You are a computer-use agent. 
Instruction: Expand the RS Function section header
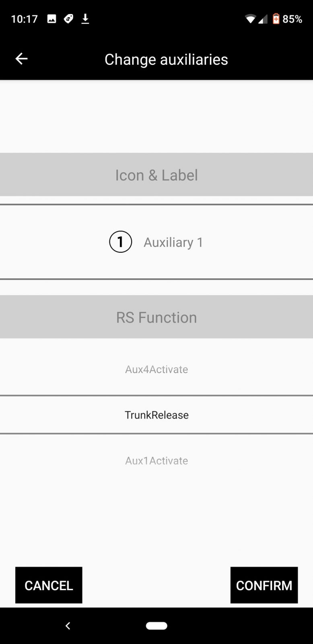[x=156, y=317]
